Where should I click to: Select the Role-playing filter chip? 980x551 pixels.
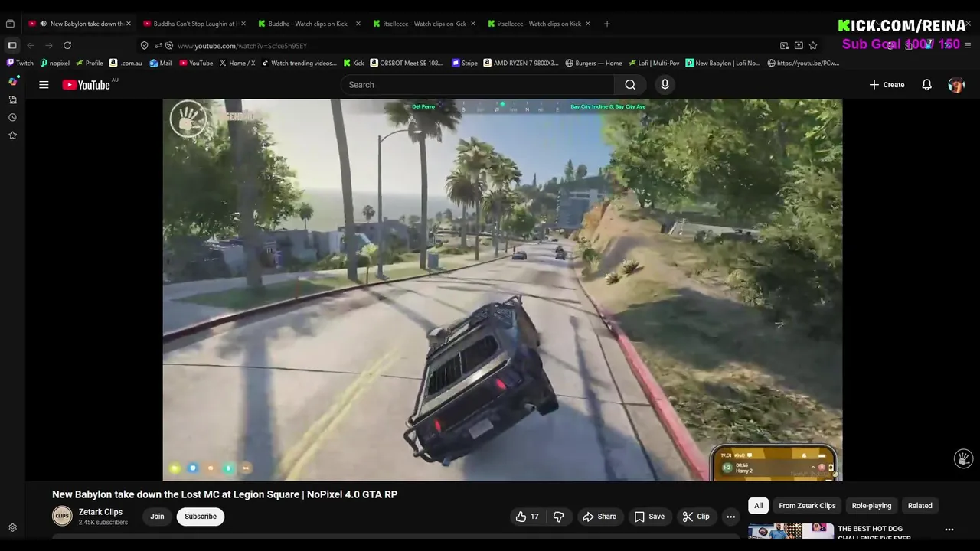coord(871,506)
